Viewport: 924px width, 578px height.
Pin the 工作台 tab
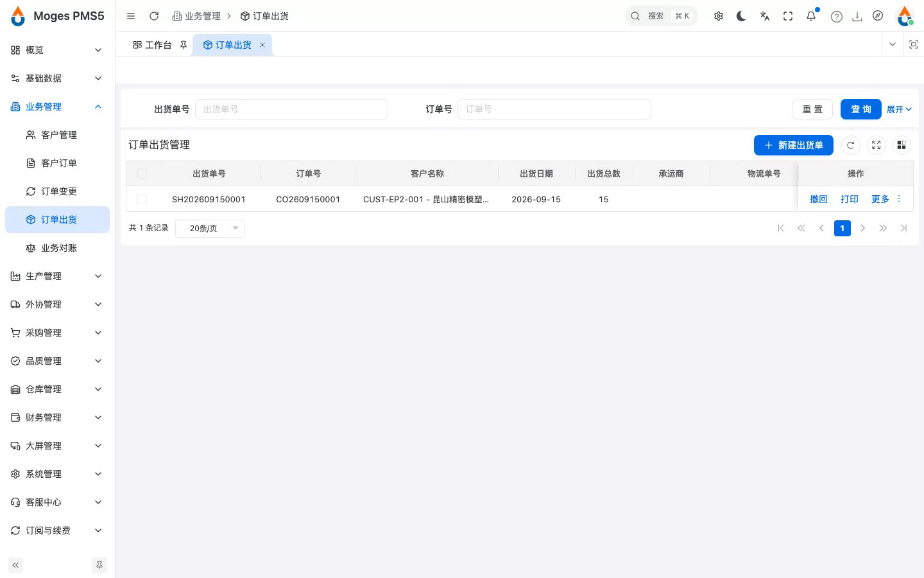(184, 45)
